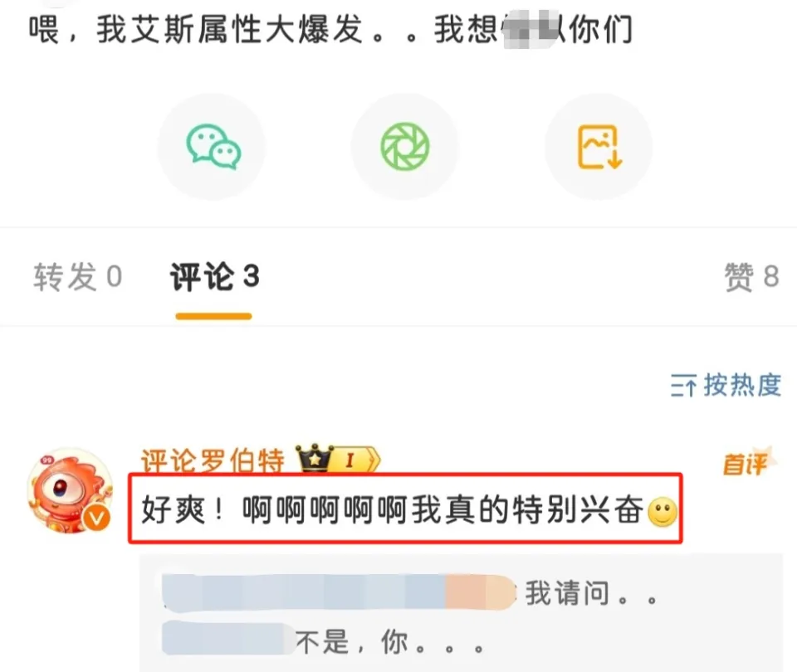Tap the WeChat share icon
Viewport: 797px width, 672px height.
[213, 146]
